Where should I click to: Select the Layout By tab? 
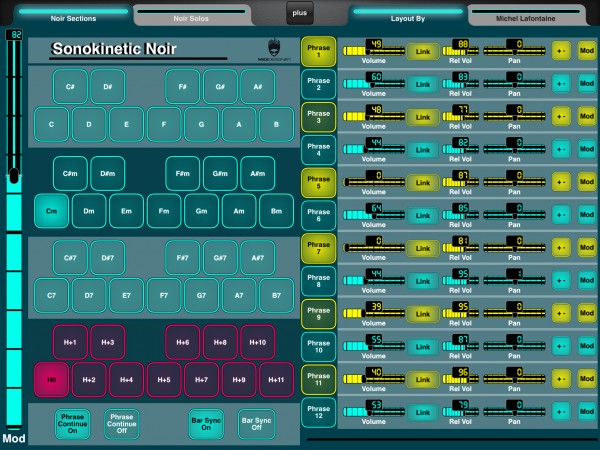[x=408, y=16]
